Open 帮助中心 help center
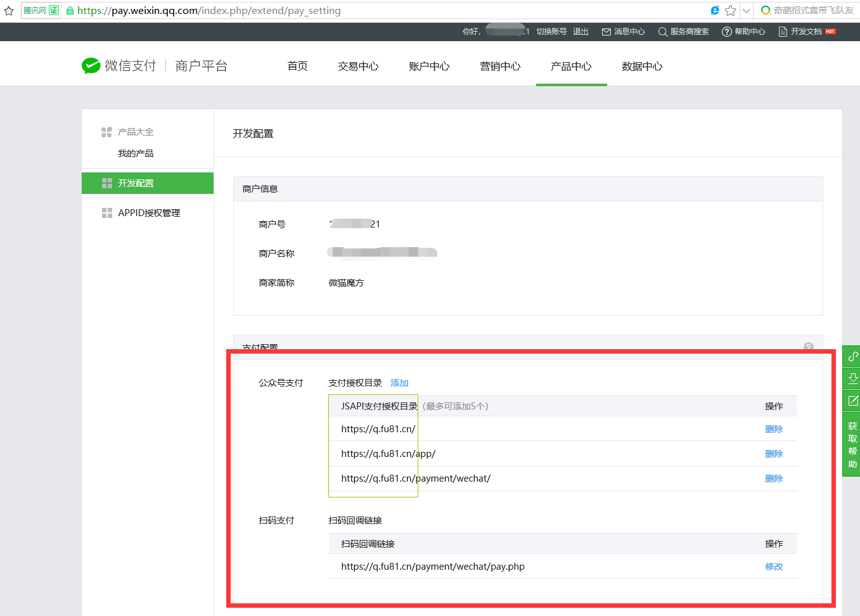Image resolution: width=860 pixels, height=616 pixels. [750, 32]
